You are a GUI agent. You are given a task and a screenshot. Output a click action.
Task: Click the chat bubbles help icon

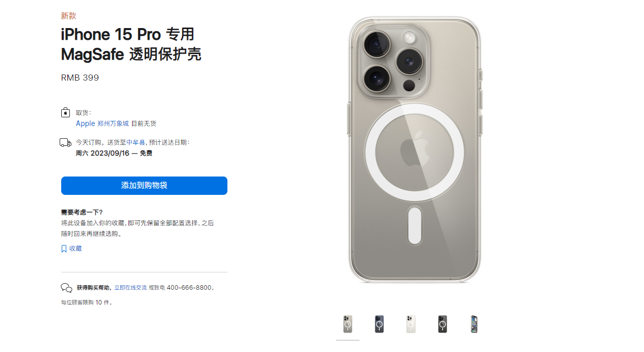66,288
